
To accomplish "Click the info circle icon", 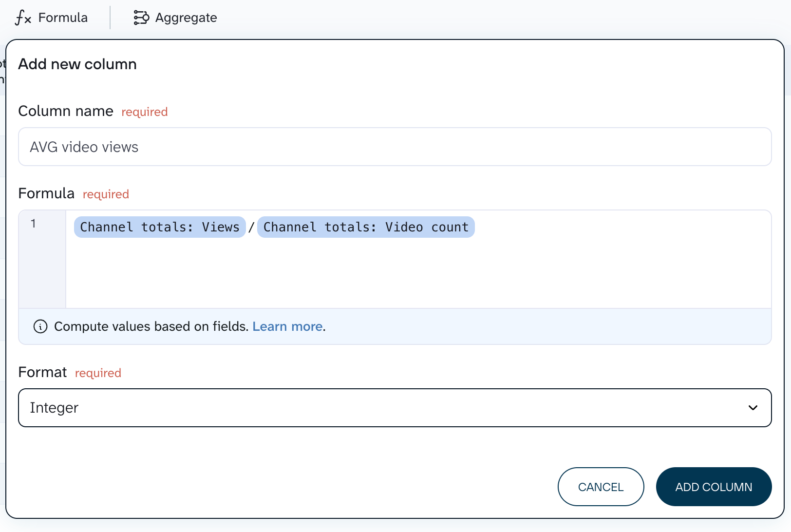I will [40, 326].
